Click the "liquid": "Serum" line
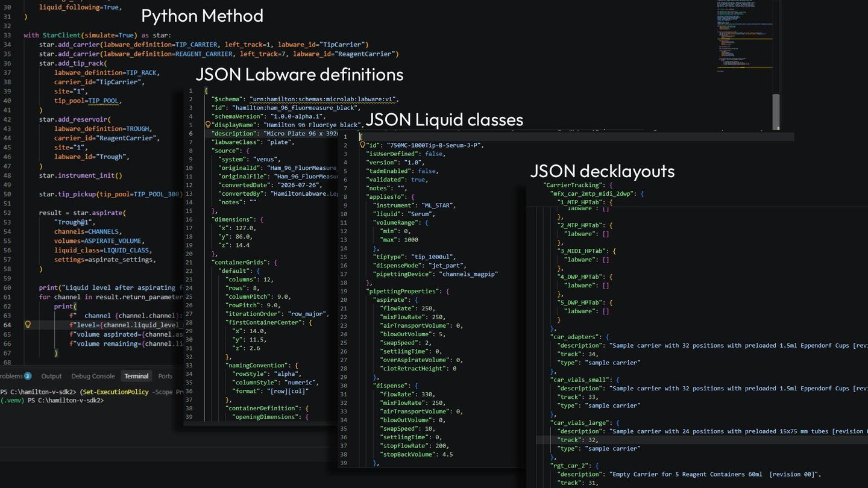 404,214
